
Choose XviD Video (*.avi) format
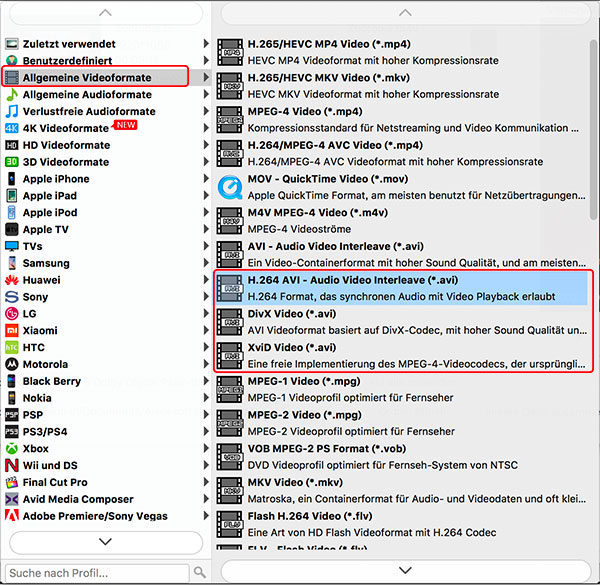(x=402, y=355)
